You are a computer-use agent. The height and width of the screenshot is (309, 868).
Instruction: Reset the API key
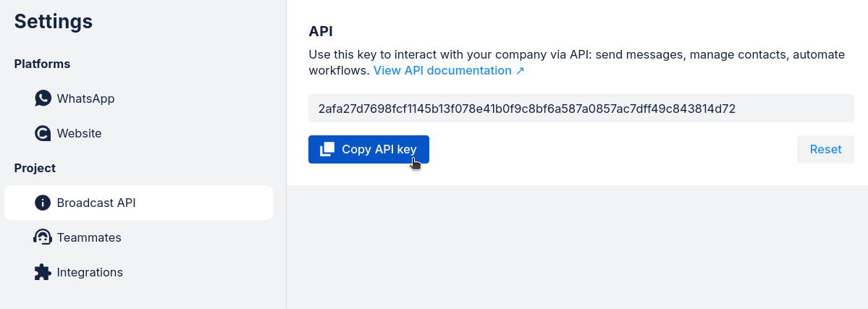click(825, 149)
